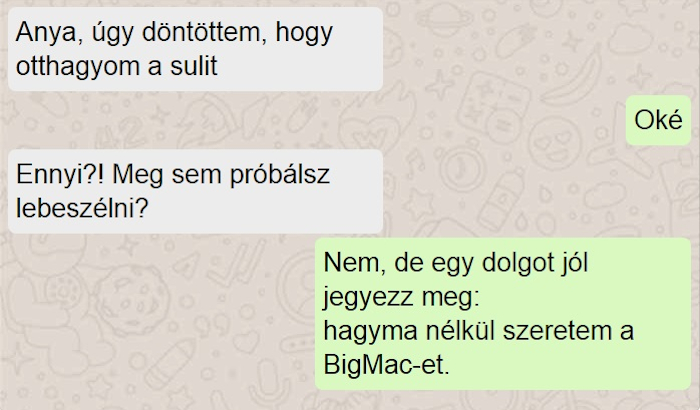Click the ringed planet doodle at top
The width and height of the screenshot is (700, 410).
(444, 19)
